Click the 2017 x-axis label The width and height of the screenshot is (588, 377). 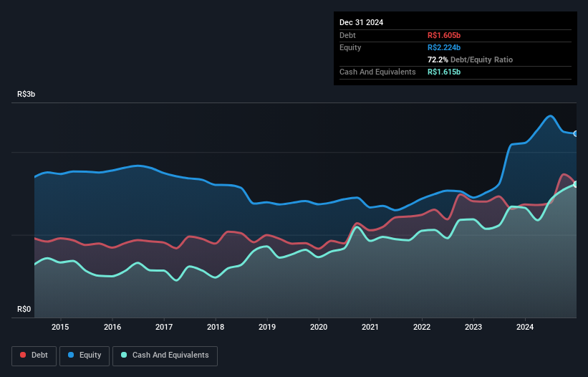click(164, 327)
